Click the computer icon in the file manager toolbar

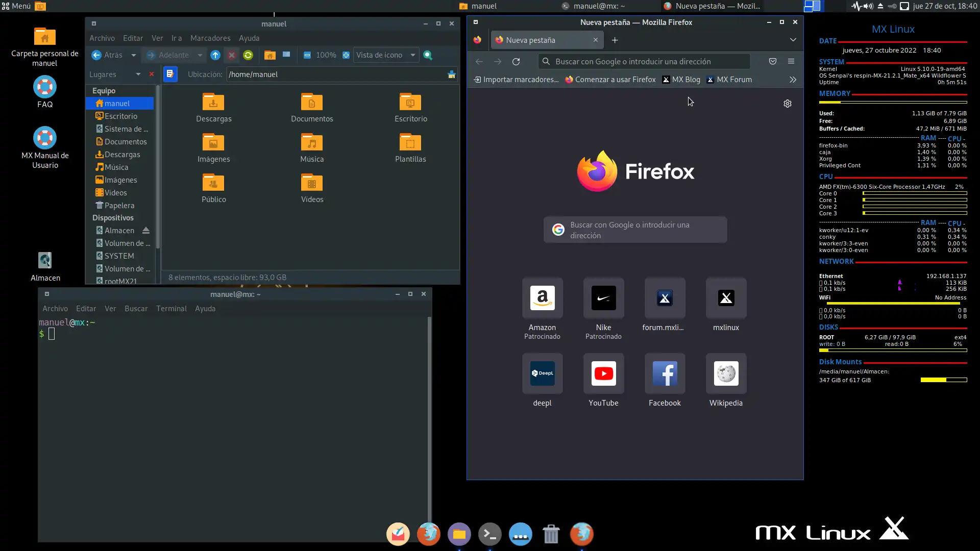coord(286,55)
